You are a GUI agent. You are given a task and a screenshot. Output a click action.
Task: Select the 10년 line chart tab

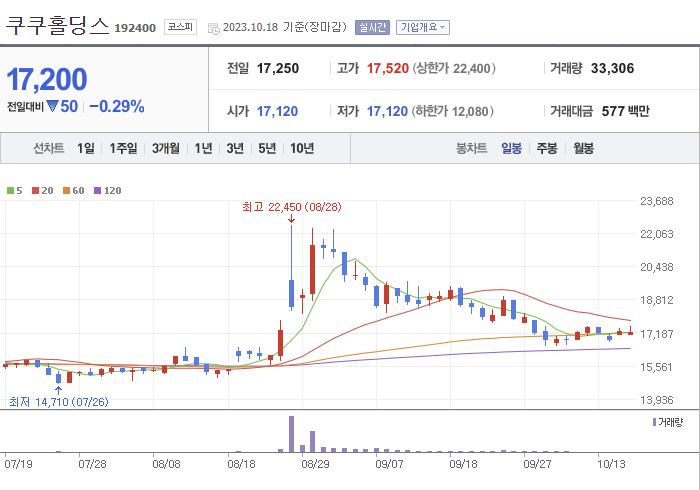click(302, 148)
